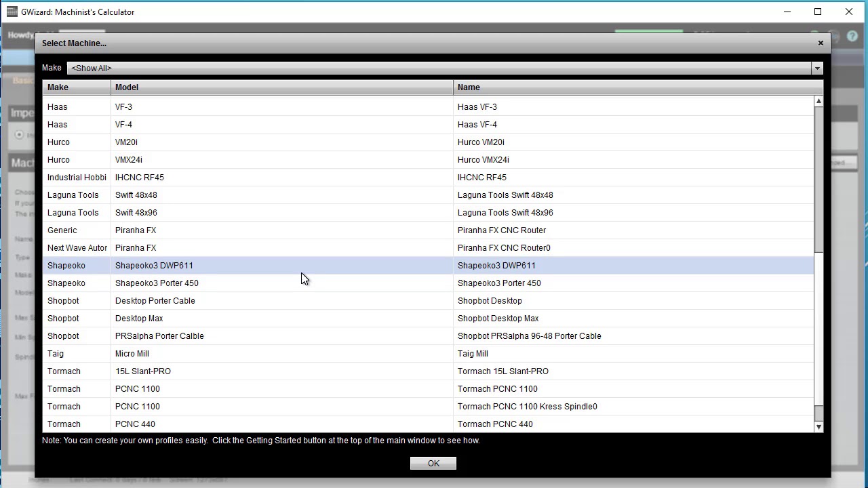Click the Shapeoko3 Porter 450 name cell

633,283
